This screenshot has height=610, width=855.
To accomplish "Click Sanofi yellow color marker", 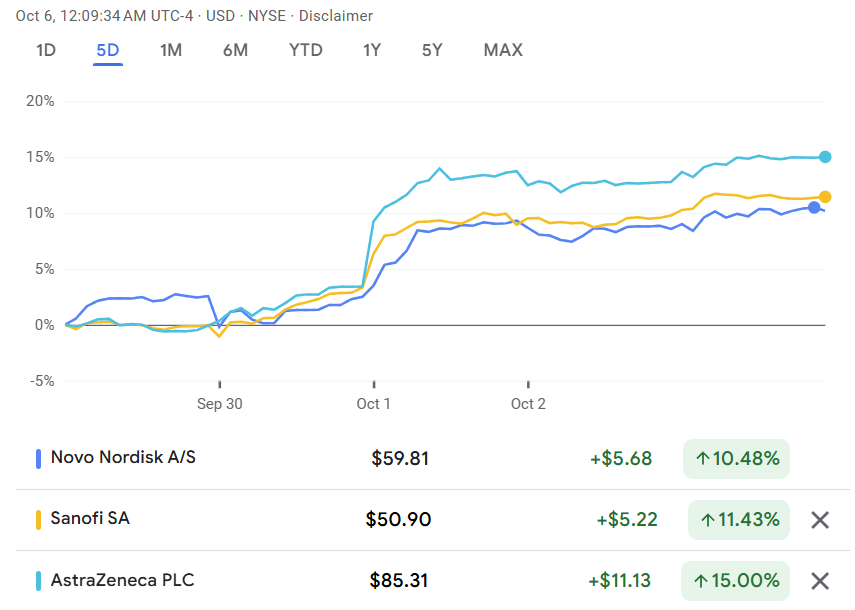I will [x=38, y=520].
